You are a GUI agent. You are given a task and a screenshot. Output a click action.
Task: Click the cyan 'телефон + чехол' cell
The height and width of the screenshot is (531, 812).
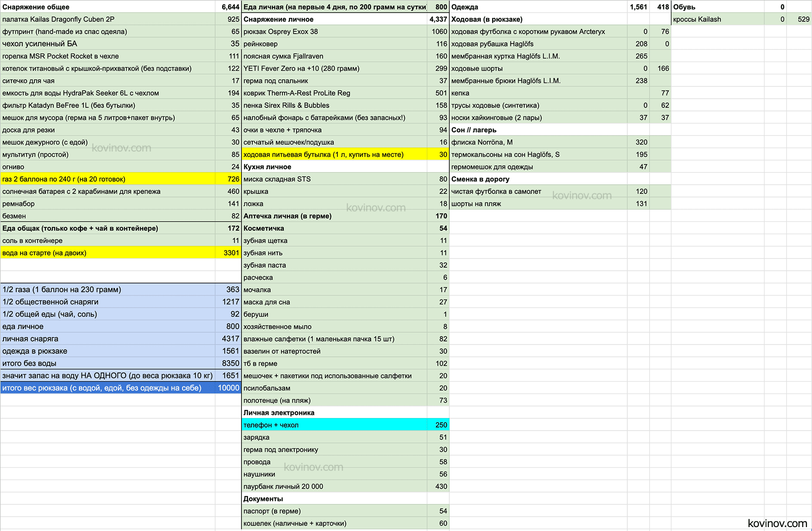point(334,425)
